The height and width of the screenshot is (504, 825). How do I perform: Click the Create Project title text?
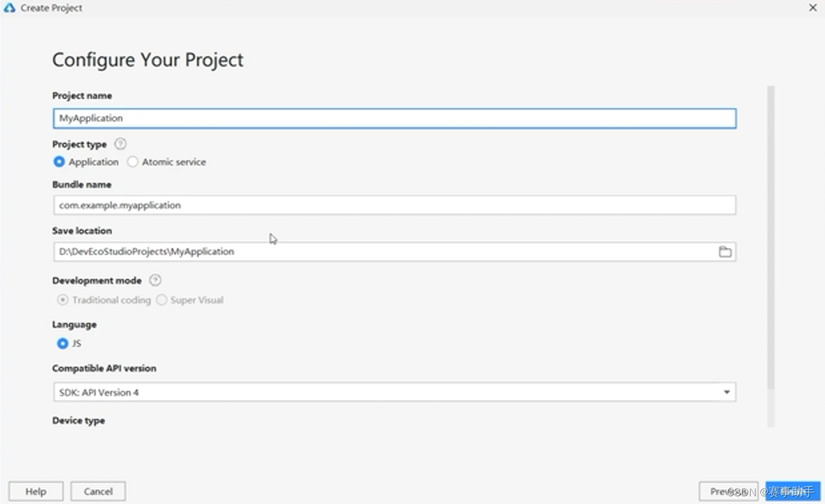[52, 8]
